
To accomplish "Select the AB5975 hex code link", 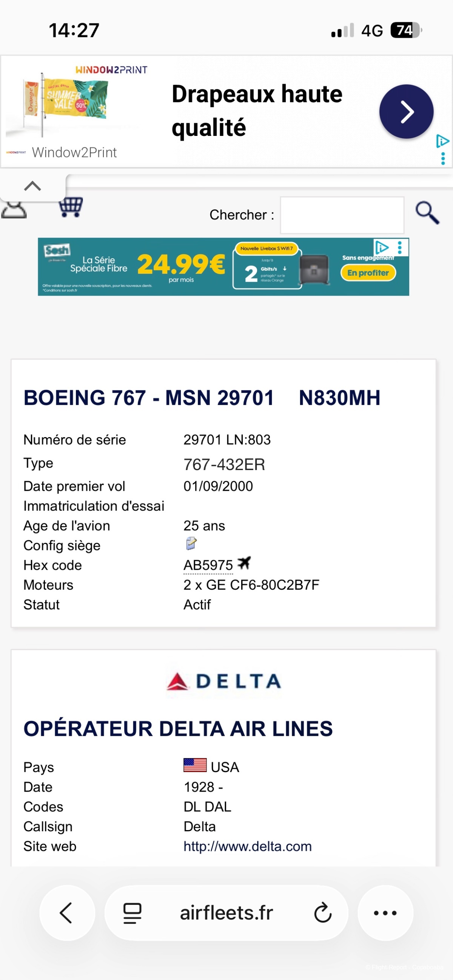I will point(208,566).
